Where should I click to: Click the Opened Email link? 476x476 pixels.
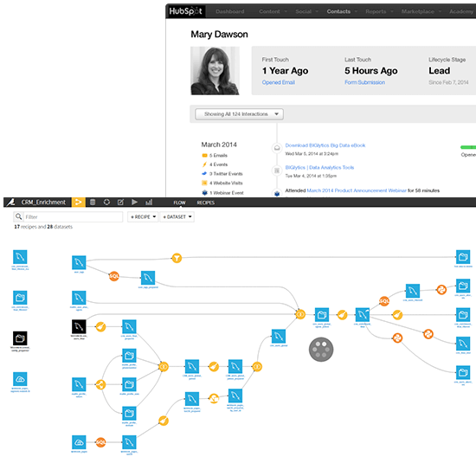(279, 82)
